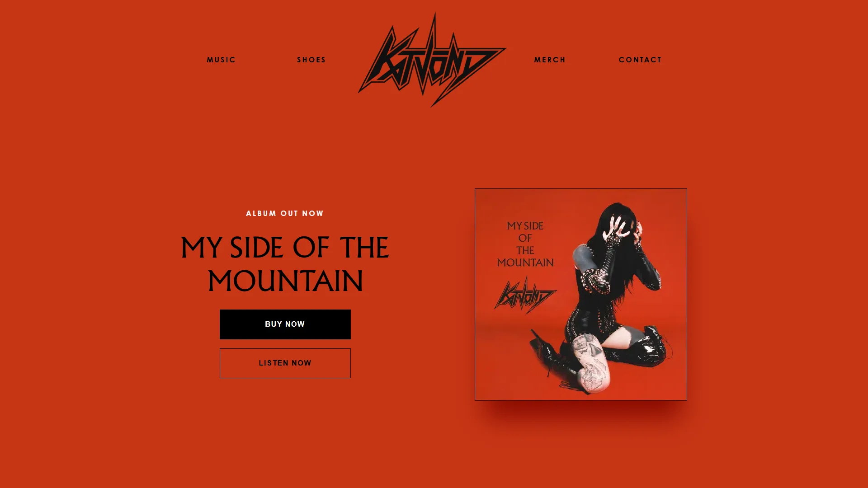Viewport: 868px width, 488px height.
Task: Click the small logo on the album cover
Action: pos(525,295)
